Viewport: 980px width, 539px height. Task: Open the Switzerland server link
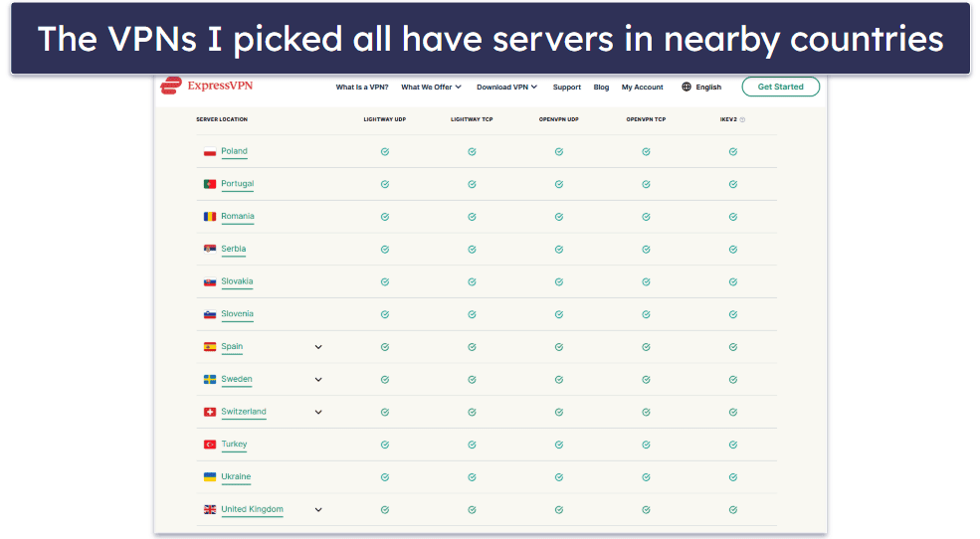[x=244, y=412]
